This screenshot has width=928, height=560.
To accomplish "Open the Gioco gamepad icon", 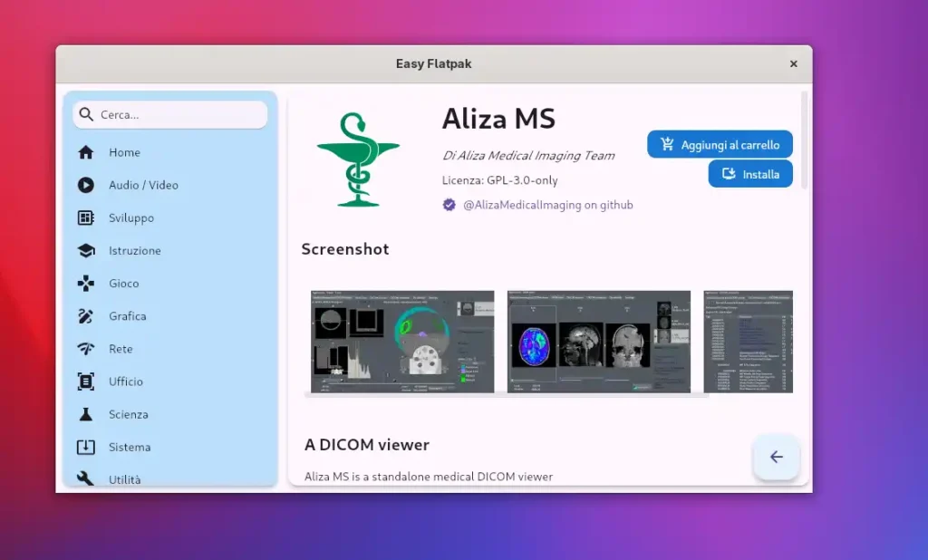I will 86,284.
